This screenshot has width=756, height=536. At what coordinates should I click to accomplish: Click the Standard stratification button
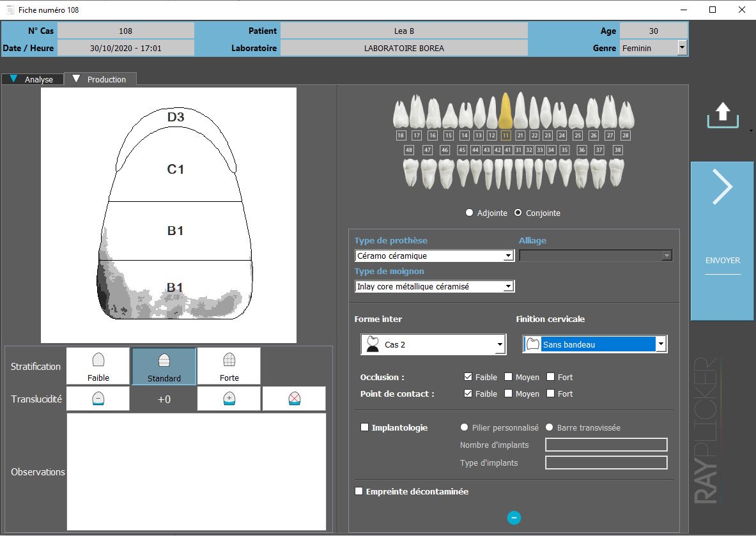[x=164, y=366]
